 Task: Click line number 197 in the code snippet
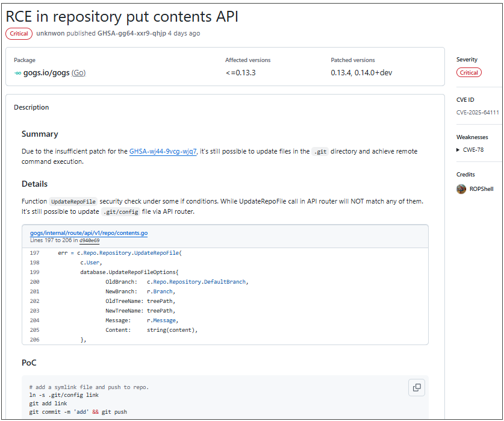click(x=34, y=253)
